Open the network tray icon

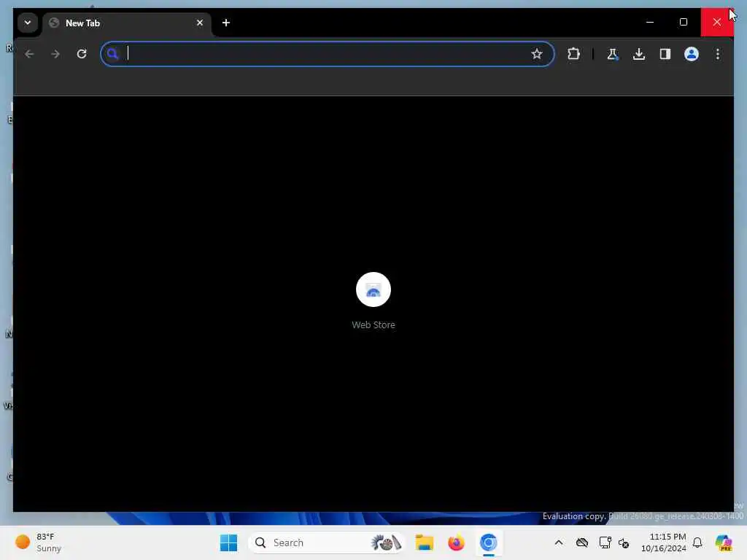click(x=605, y=542)
